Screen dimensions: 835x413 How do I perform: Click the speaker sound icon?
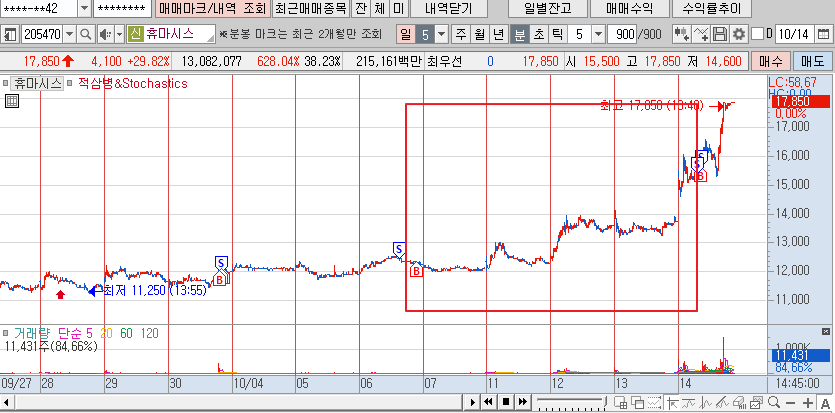103,35
